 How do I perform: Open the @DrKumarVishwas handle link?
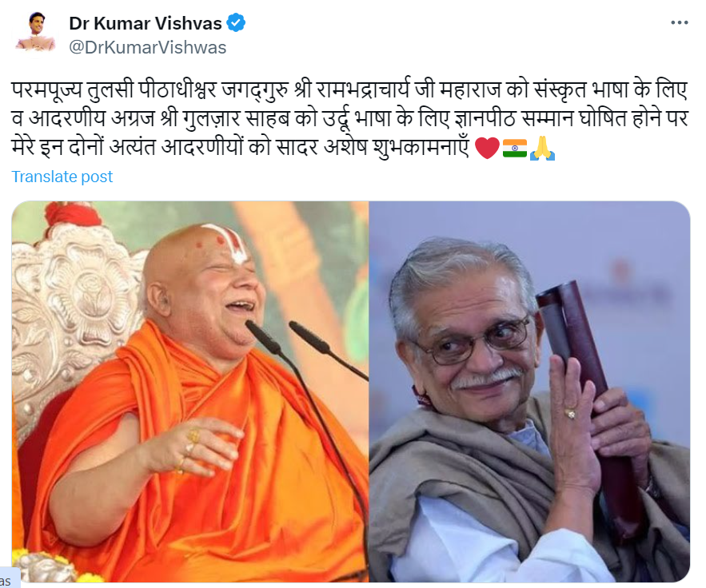pos(148,47)
